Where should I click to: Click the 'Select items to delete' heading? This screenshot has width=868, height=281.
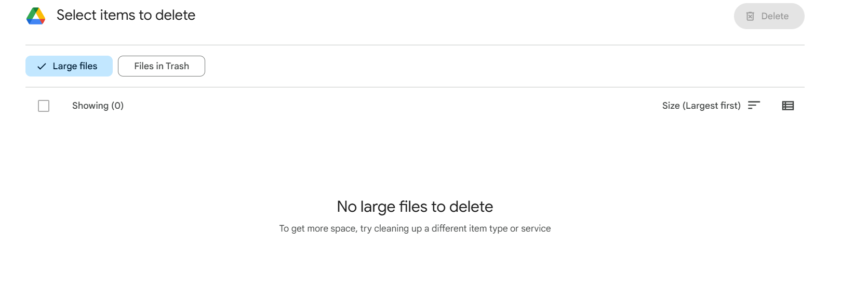(x=126, y=15)
